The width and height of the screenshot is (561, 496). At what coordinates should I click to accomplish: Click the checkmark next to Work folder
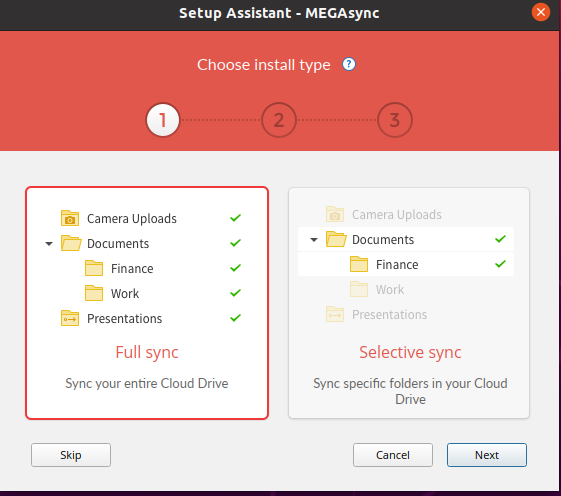235,293
